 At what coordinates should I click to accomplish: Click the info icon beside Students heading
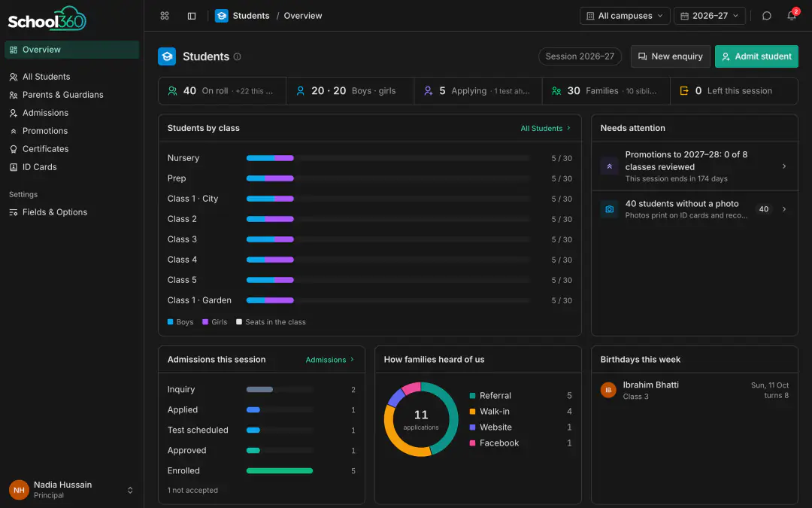237,56
